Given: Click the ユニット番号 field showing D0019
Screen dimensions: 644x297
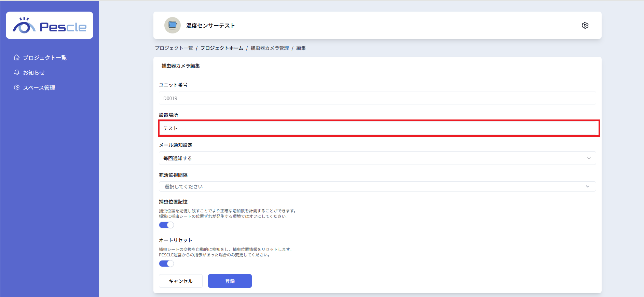Looking at the screenshot, I should pyautogui.click(x=378, y=98).
